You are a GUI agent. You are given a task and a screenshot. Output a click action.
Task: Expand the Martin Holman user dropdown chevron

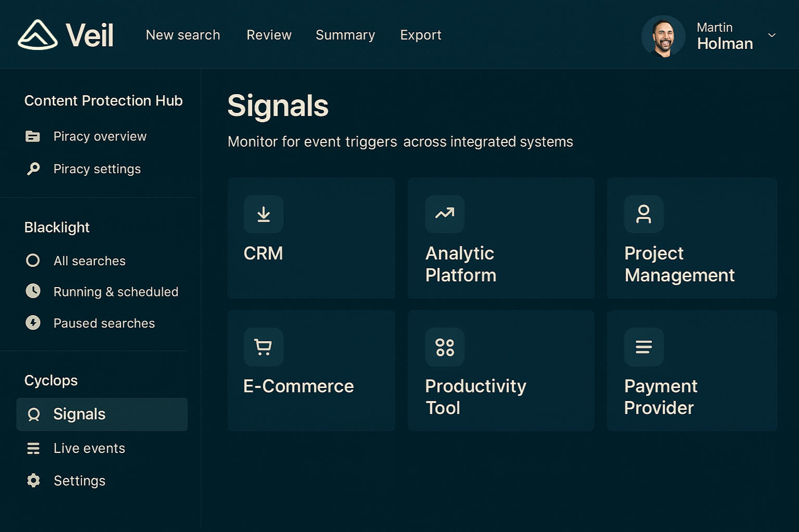[771, 35]
